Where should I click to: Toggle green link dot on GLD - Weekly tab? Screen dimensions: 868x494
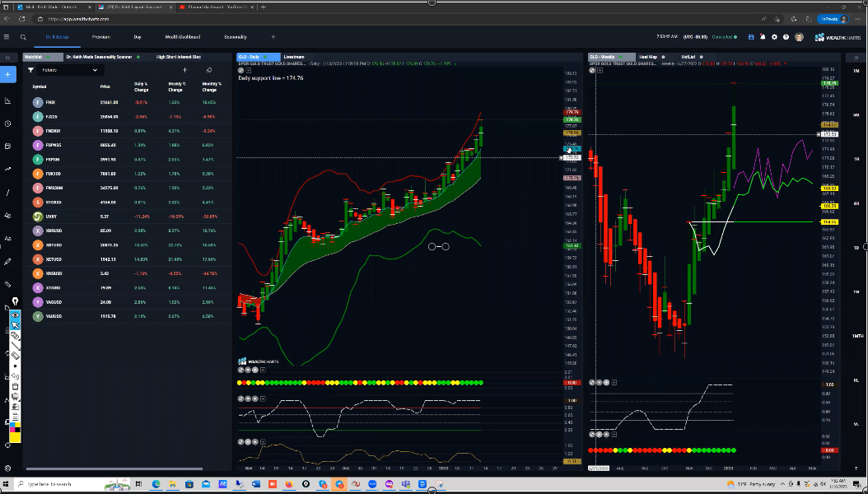coord(621,57)
